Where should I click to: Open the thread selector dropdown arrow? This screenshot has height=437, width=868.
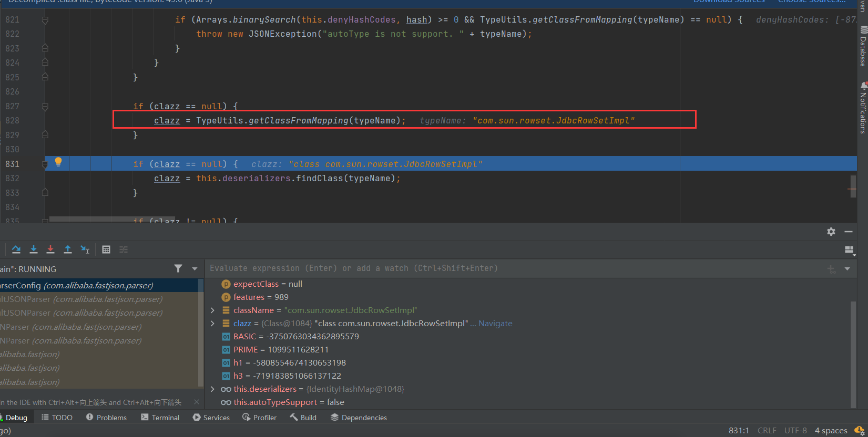coord(195,268)
